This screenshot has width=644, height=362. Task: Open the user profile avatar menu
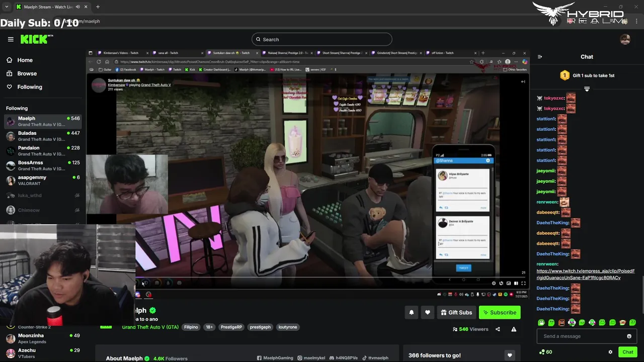point(625,39)
